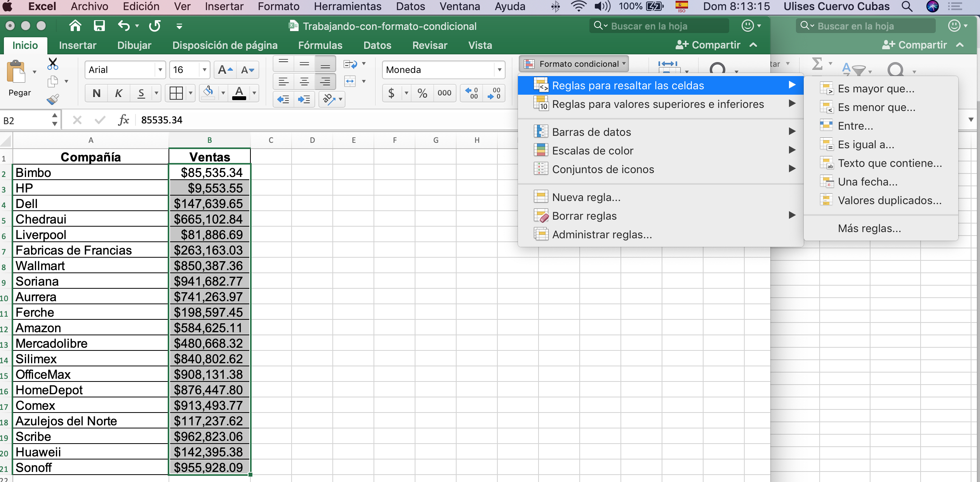
Task: Align cell content to middle
Action: click(304, 64)
